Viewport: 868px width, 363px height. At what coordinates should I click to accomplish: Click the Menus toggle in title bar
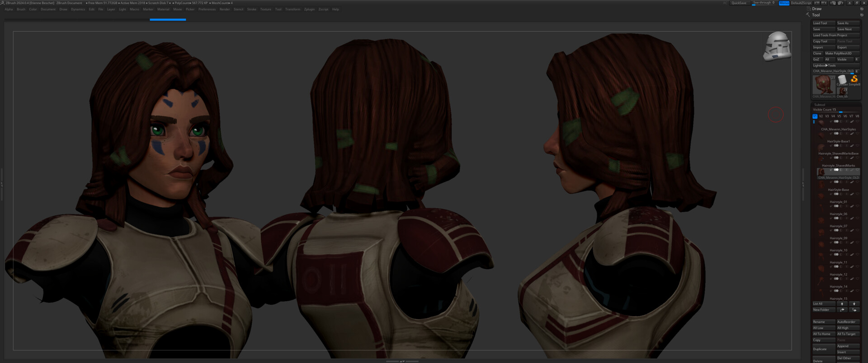pyautogui.click(x=784, y=3)
